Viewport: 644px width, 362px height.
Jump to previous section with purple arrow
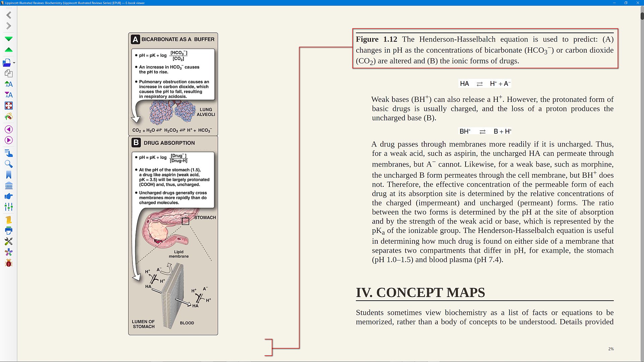tap(9, 129)
